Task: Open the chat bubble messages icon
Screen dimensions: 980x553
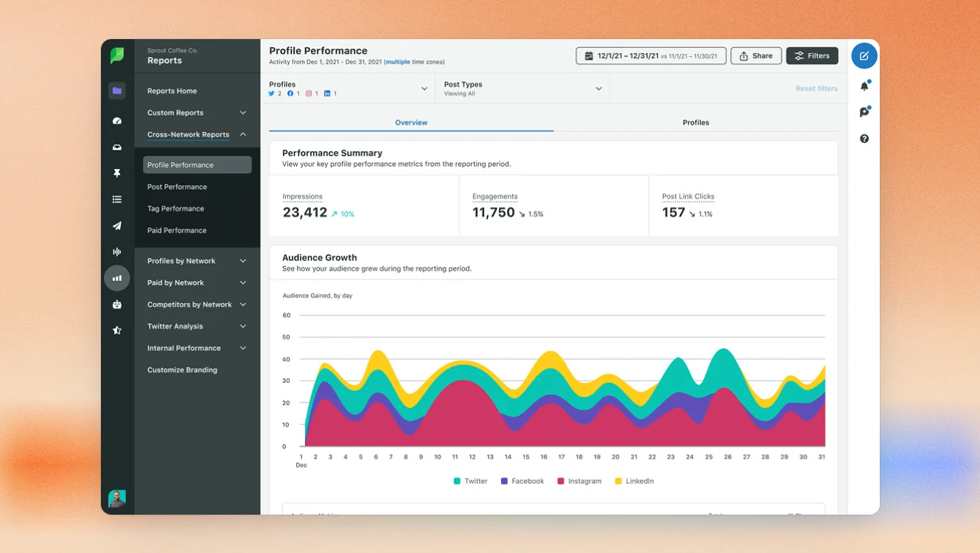Action: point(864,112)
